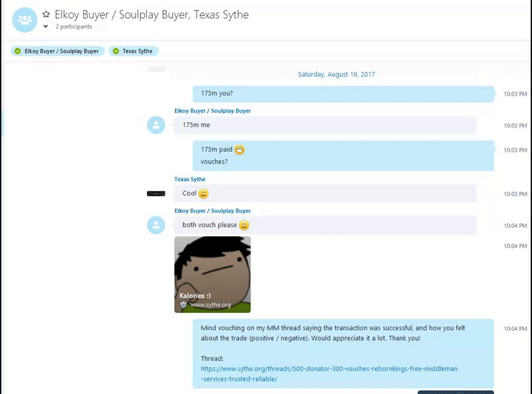Click Texas Sythe's dark avatar image
Image resolution: width=532 pixels, height=394 pixels.
(x=156, y=194)
